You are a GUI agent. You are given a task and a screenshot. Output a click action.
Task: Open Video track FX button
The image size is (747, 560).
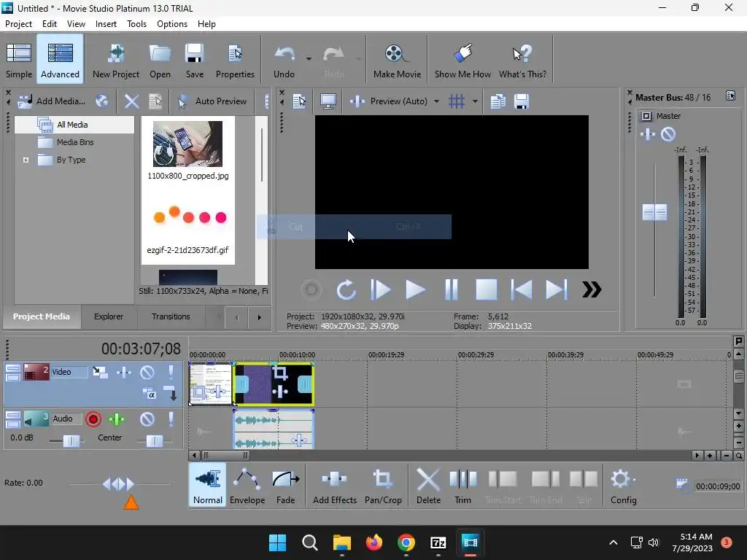click(x=124, y=372)
